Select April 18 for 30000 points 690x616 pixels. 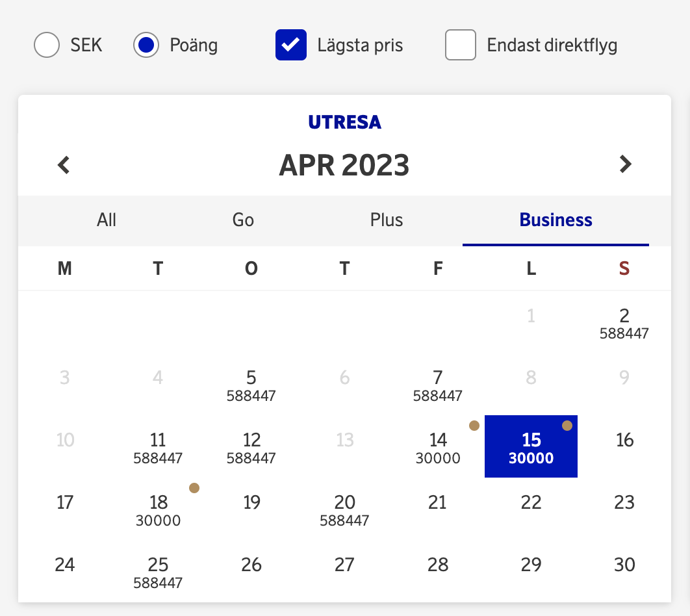[x=158, y=509]
